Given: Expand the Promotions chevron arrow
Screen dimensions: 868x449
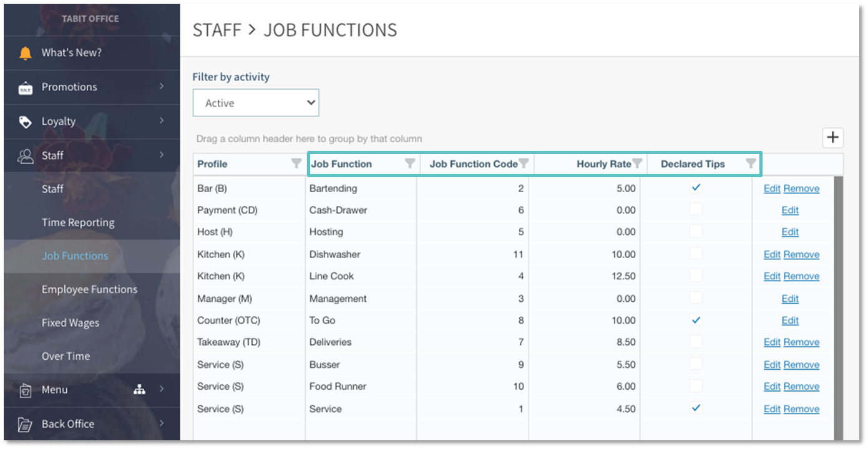Looking at the screenshot, I should pyautogui.click(x=162, y=86).
